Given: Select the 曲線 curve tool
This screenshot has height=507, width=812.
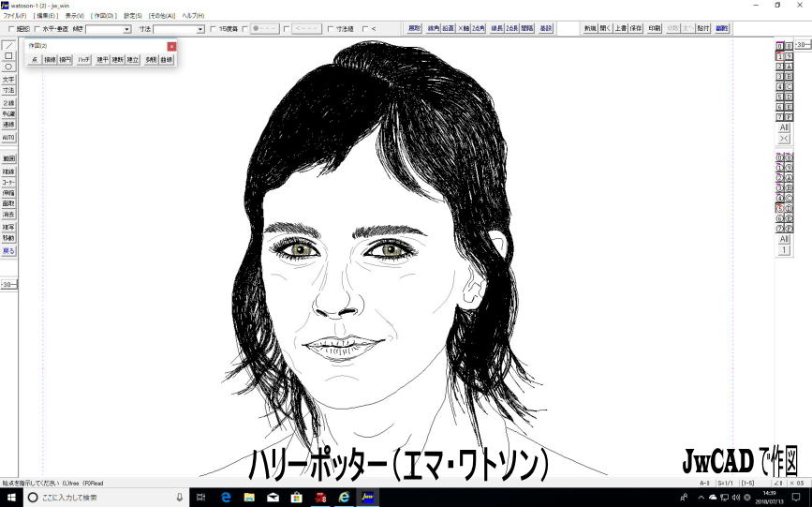Looking at the screenshot, I should pyautogui.click(x=166, y=60).
